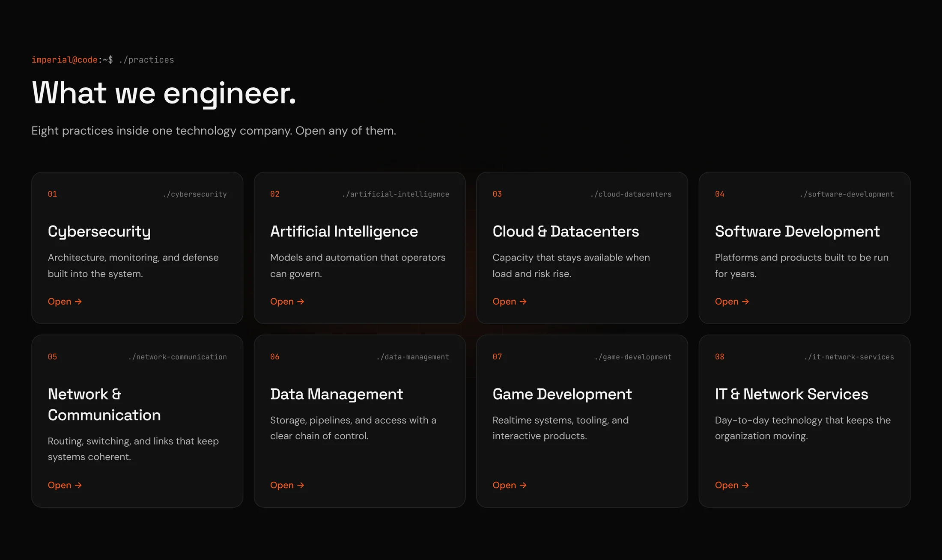Open the Cloud & Datacenters practice link
Screen dimensions: 942x560
pos(510,302)
